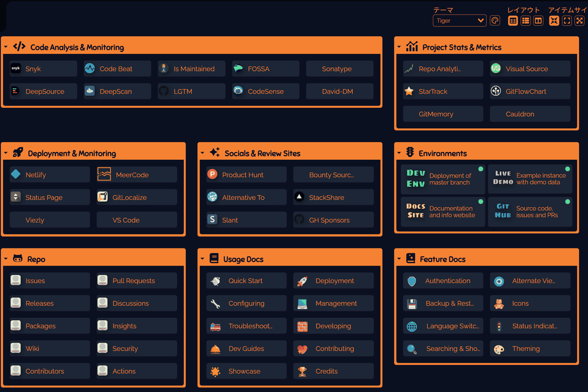
Task: Open the Snyk logo tile
Action: tap(16, 69)
